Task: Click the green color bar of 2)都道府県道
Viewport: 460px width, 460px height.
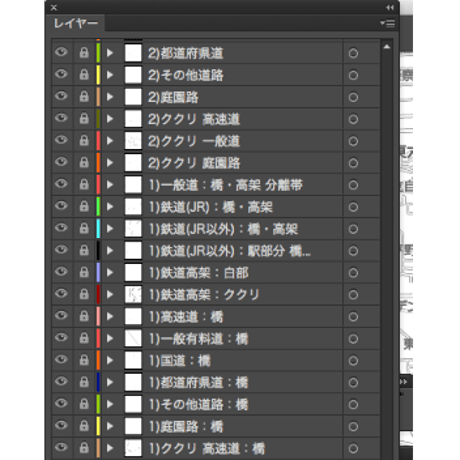Action: tap(98, 53)
